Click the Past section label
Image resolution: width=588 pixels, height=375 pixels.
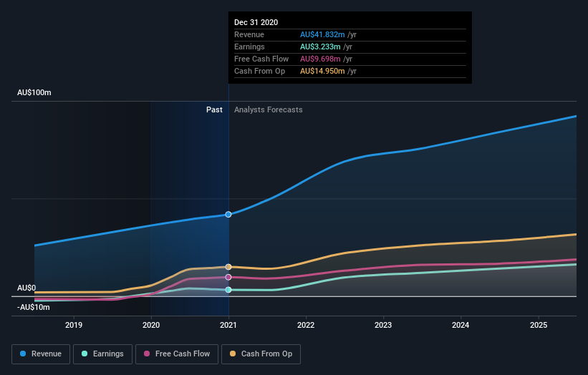point(214,109)
